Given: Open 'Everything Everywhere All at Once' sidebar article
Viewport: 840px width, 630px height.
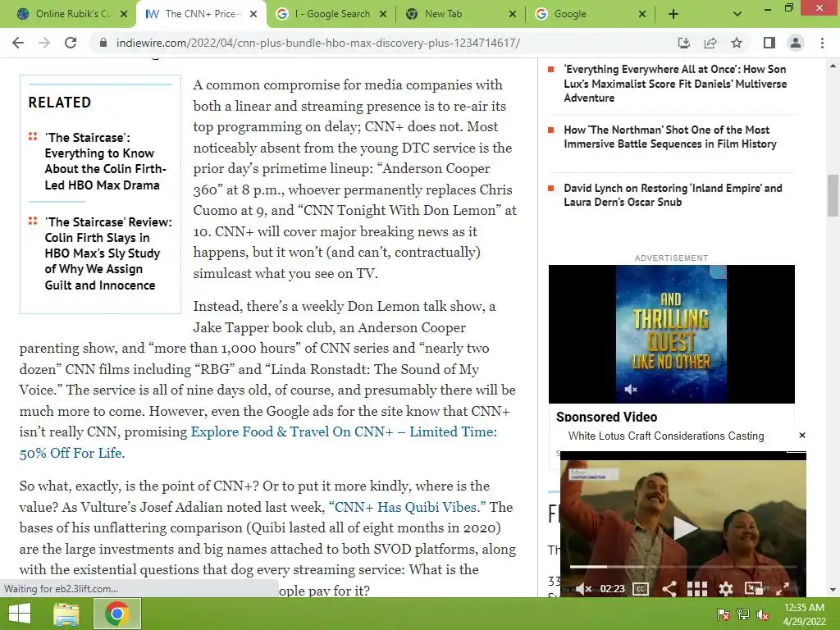Looking at the screenshot, I should (x=675, y=84).
